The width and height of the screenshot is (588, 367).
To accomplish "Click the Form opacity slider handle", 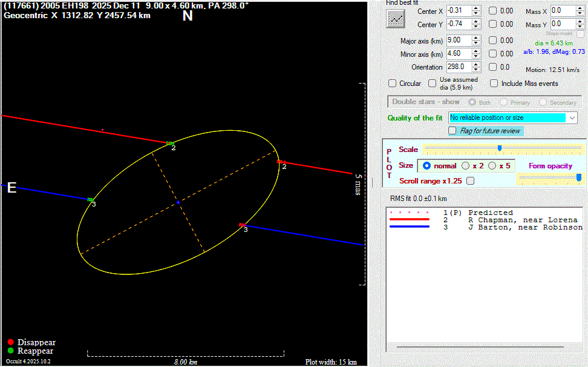I will (579, 177).
